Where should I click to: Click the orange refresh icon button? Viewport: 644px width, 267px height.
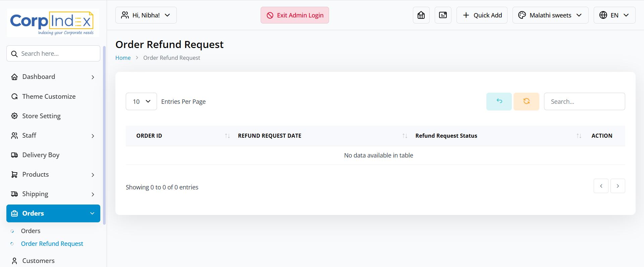pyautogui.click(x=526, y=101)
